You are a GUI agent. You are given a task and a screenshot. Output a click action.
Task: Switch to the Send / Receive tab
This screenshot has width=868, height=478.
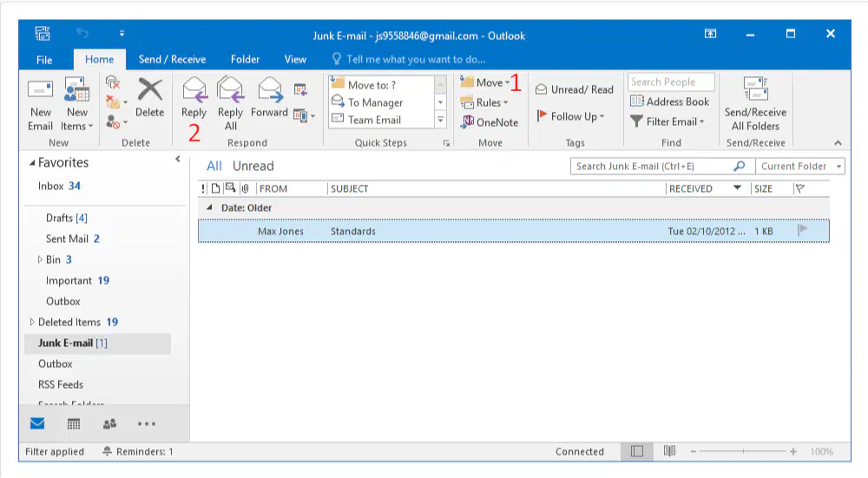pos(172,59)
